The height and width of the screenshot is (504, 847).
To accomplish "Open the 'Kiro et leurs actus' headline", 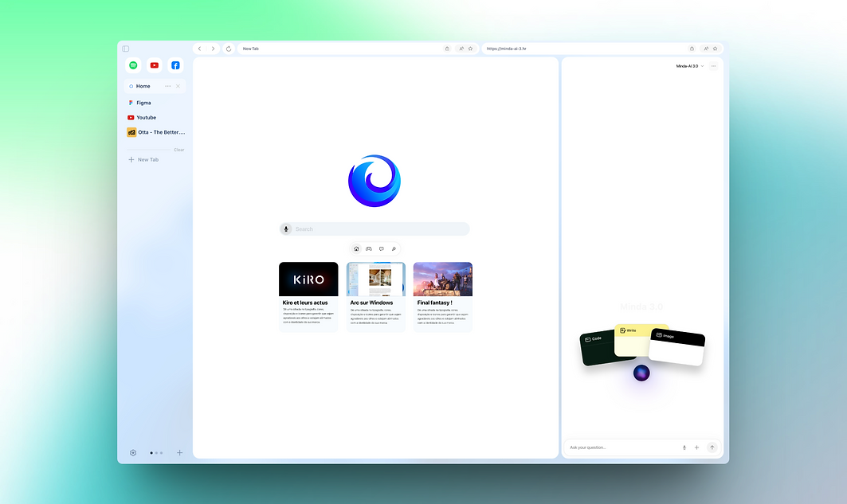I will pos(304,303).
